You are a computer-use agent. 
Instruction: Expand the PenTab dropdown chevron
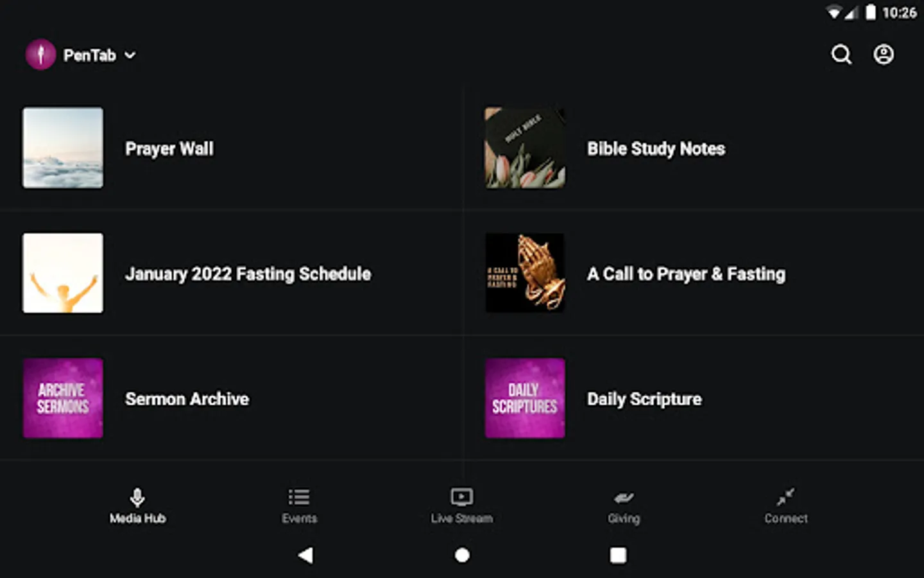tap(130, 55)
